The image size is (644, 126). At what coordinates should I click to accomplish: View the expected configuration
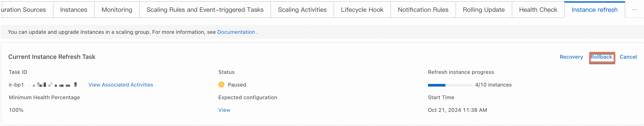(224, 110)
